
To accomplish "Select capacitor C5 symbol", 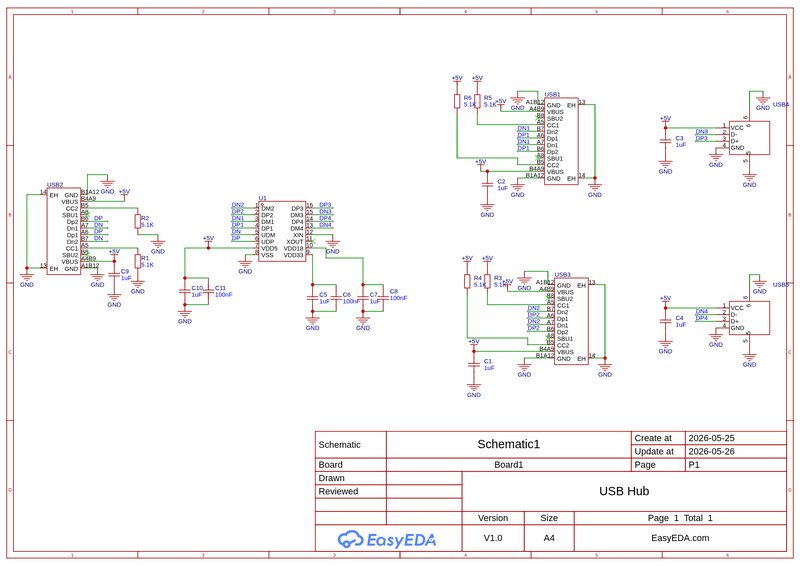I will (x=312, y=298).
